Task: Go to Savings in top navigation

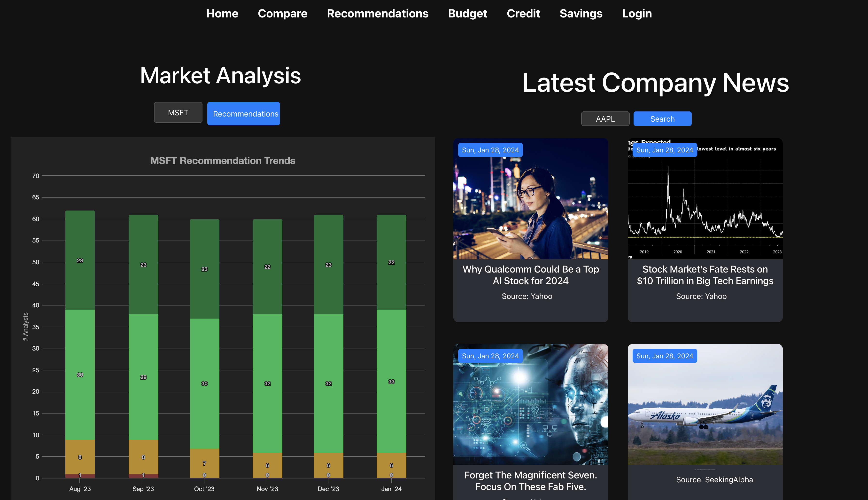Action: (581, 13)
